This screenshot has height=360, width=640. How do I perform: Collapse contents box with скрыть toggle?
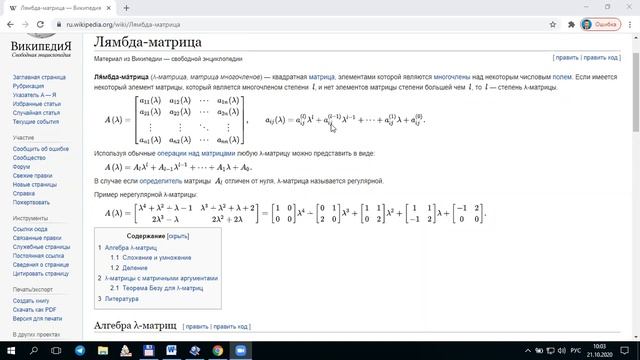(x=178, y=236)
